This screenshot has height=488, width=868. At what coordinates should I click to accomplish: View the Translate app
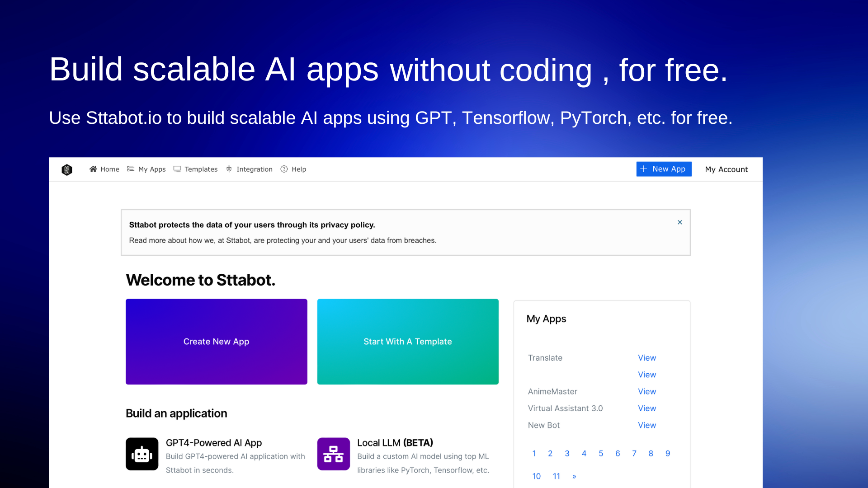[647, 358]
